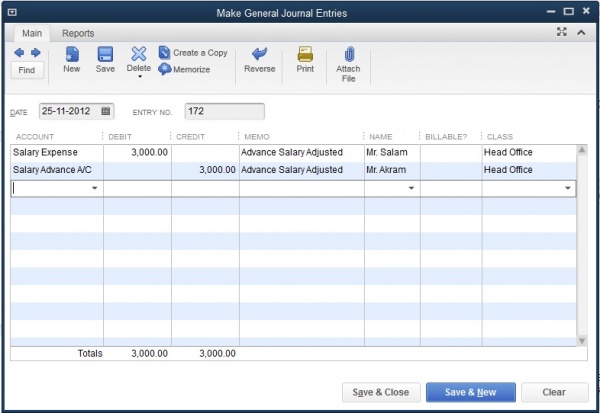Click Create a Copy icon
Screen dimensions: 600x413
pyautogui.click(x=165, y=53)
